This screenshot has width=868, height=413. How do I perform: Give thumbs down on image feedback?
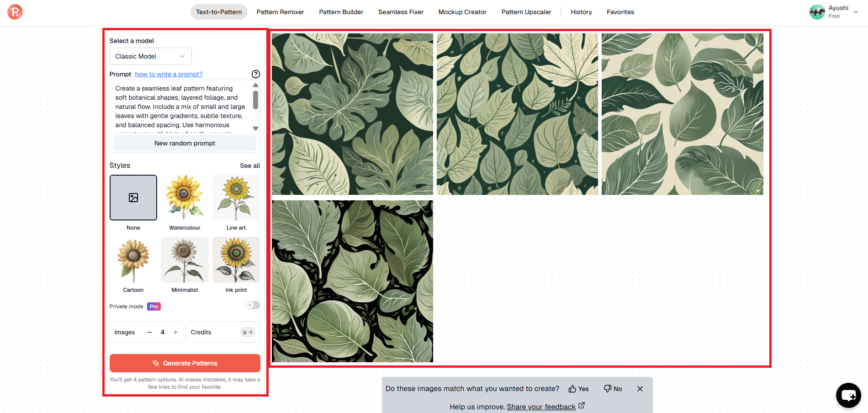click(x=612, y=388)
